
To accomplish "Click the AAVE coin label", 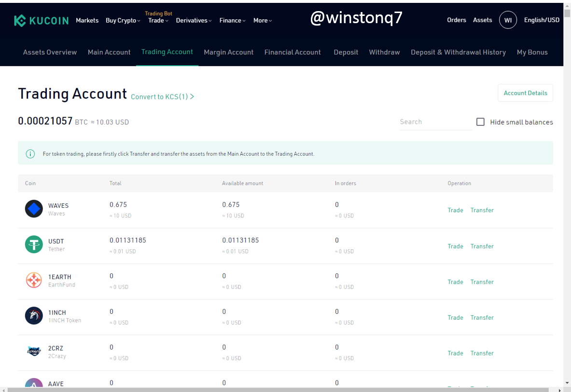I will [x=56, y=384].
